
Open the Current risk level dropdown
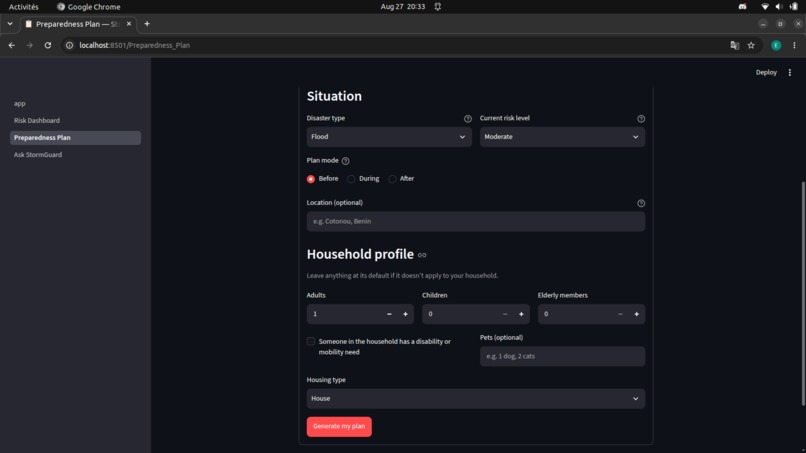click(562, 137)
